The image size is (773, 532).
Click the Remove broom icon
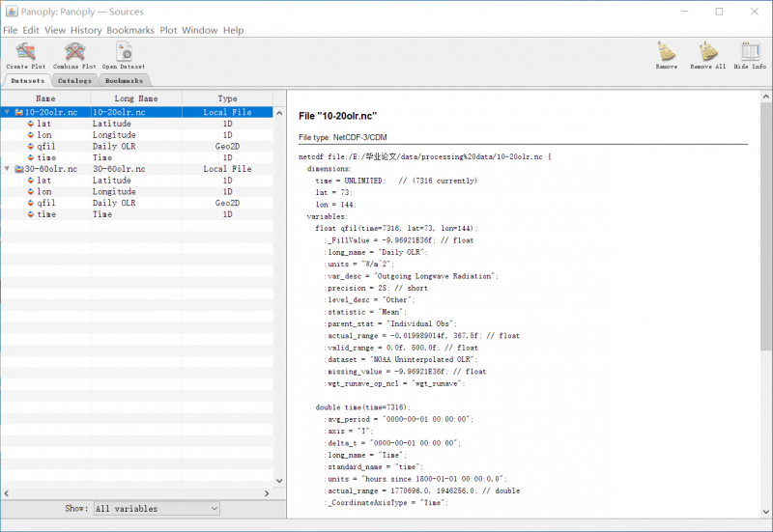(666, 51)
